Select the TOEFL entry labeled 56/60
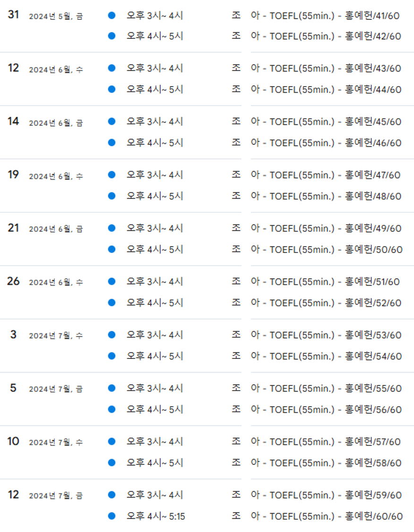This screenshot has height=532, width=414. 317,409
